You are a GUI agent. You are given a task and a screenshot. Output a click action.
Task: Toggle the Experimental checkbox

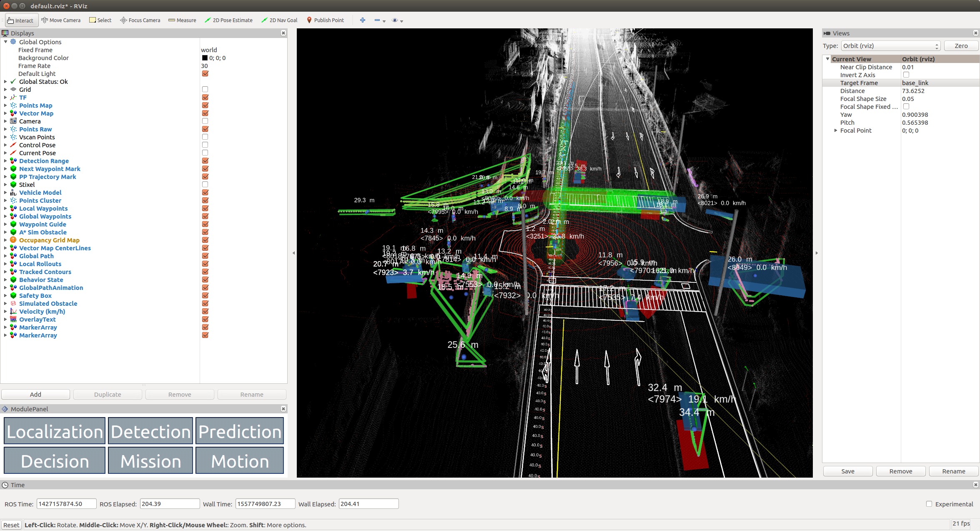[x=929, y=504]
